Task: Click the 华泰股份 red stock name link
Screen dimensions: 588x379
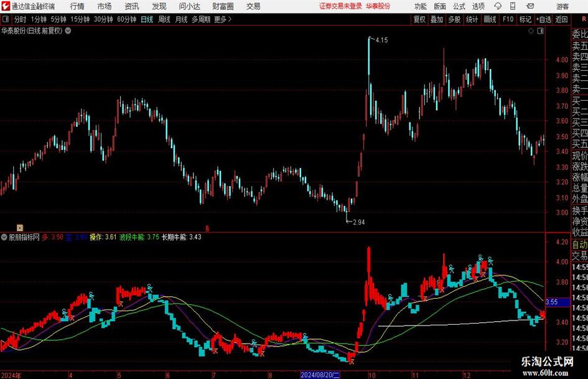Action: (x=378, y=6)
